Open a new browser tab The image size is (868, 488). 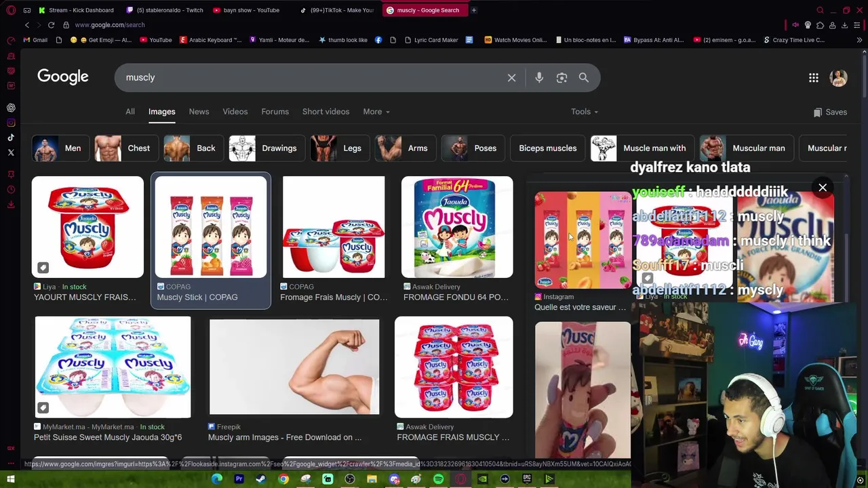[x=474, y=10]
